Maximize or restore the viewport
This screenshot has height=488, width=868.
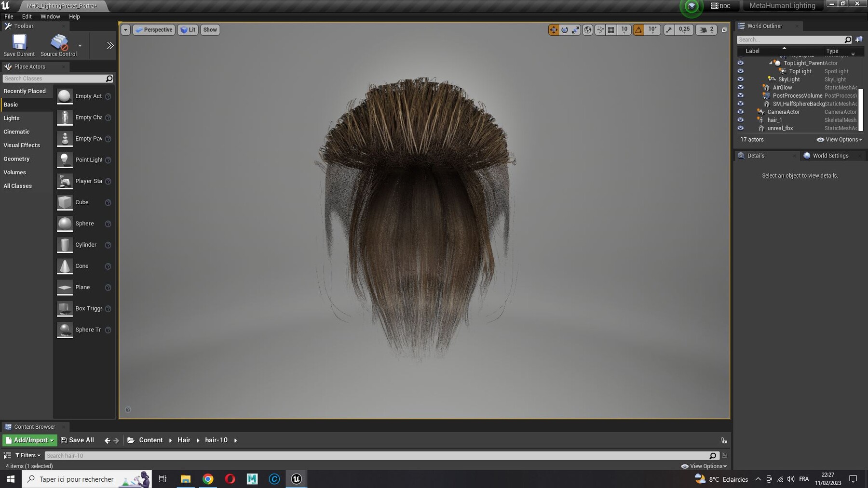724,30
